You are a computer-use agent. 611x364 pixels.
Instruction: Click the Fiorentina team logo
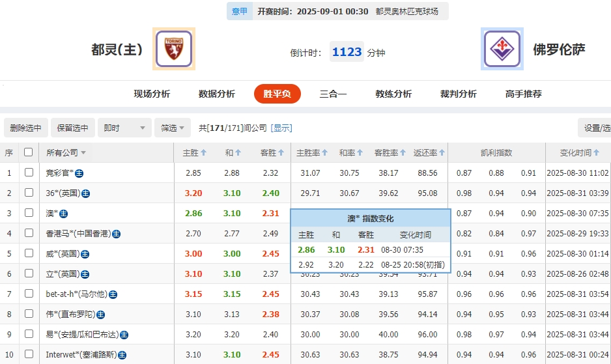[x=502, y=49]
